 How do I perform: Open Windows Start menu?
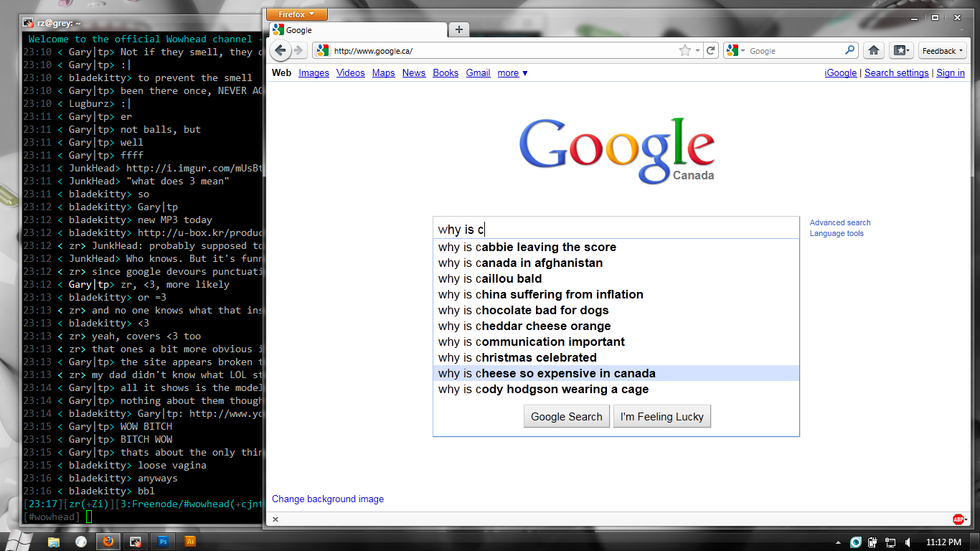pos(16,541)
